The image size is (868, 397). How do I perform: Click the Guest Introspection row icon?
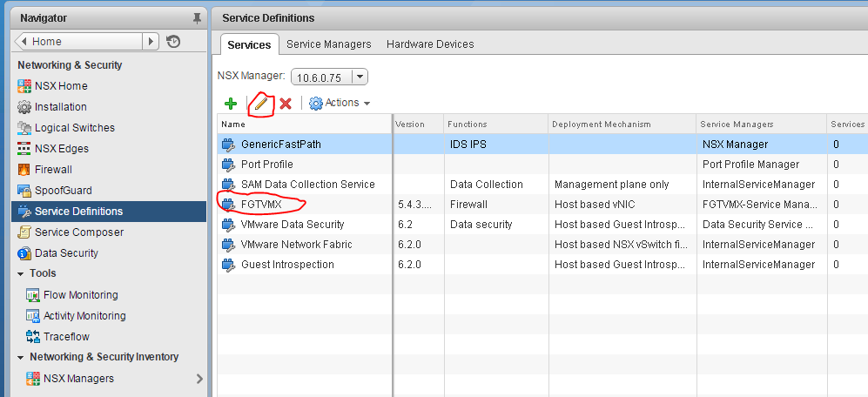(x=229, y=265)
